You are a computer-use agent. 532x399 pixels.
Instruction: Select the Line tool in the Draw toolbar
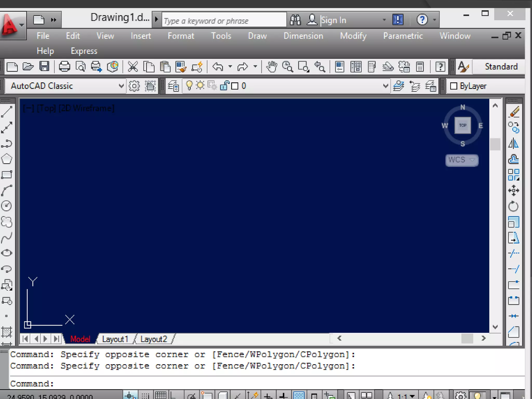tap(7, 112)
